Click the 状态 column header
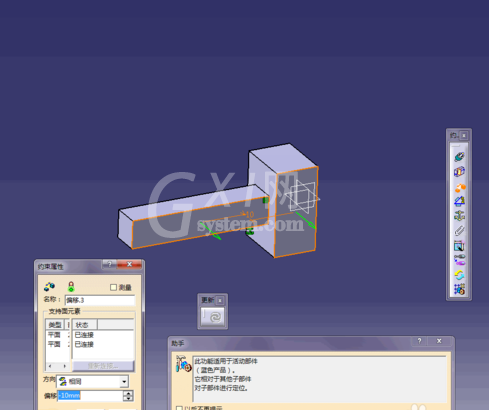 (x=85, y=325)
